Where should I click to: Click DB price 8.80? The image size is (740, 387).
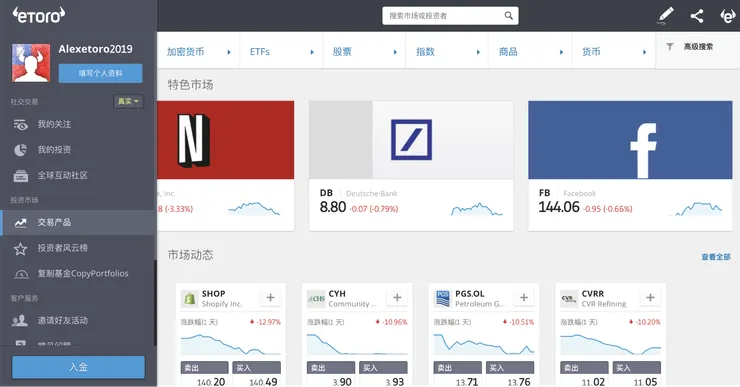point(333,207)
